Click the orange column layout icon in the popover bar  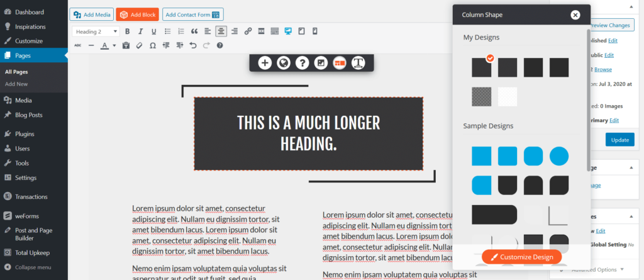point(340,63)
